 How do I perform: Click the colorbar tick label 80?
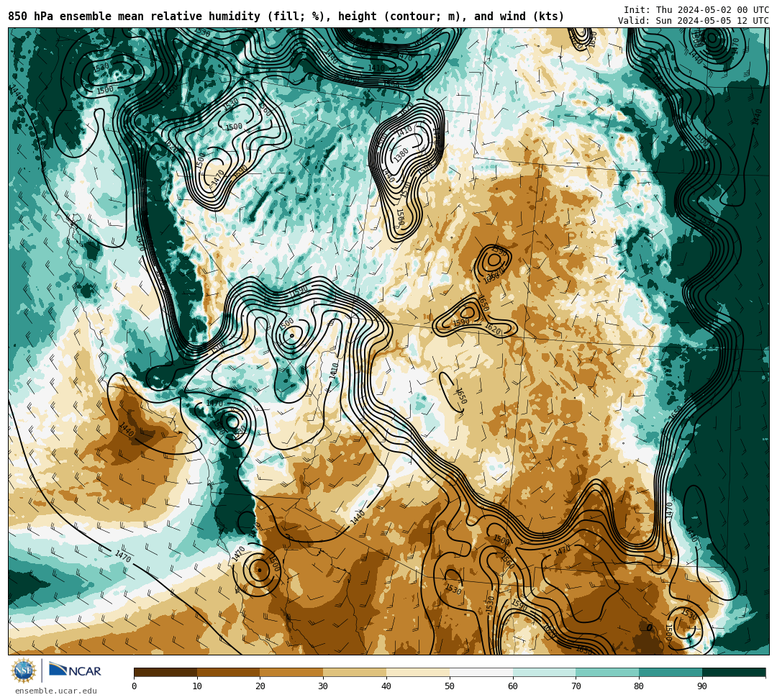point(639,686)
